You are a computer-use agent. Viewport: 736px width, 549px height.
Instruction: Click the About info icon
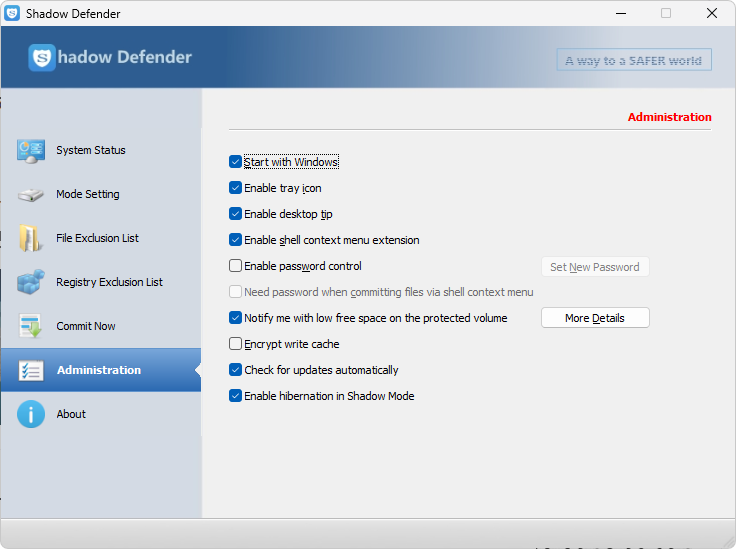pos(31,414)
